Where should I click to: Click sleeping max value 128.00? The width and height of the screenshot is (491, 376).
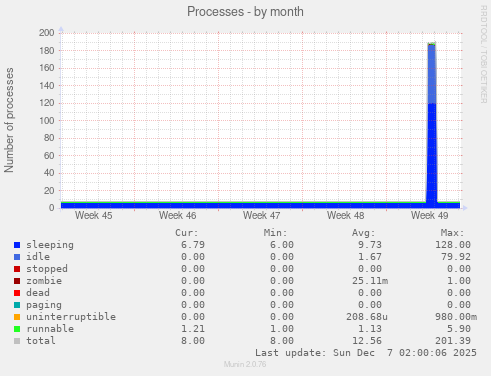[x=453, y=245]
